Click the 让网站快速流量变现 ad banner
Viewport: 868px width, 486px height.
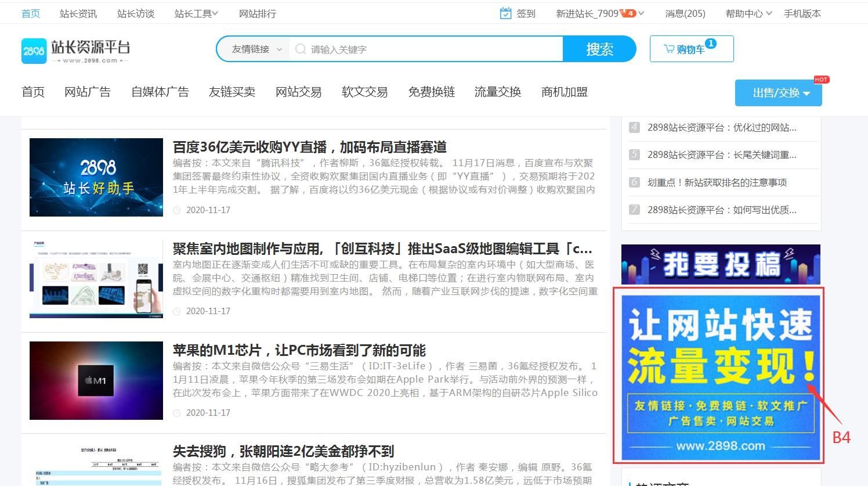coord(721,377)
